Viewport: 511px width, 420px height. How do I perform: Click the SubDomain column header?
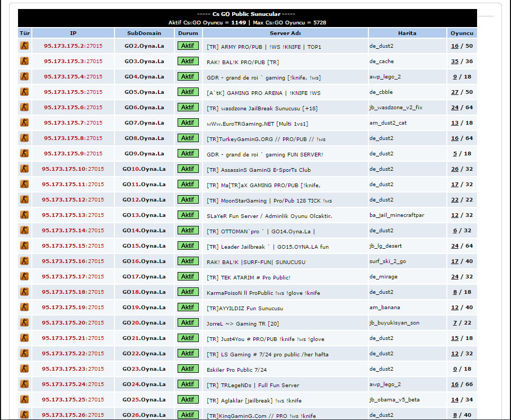tap(144, 33)
